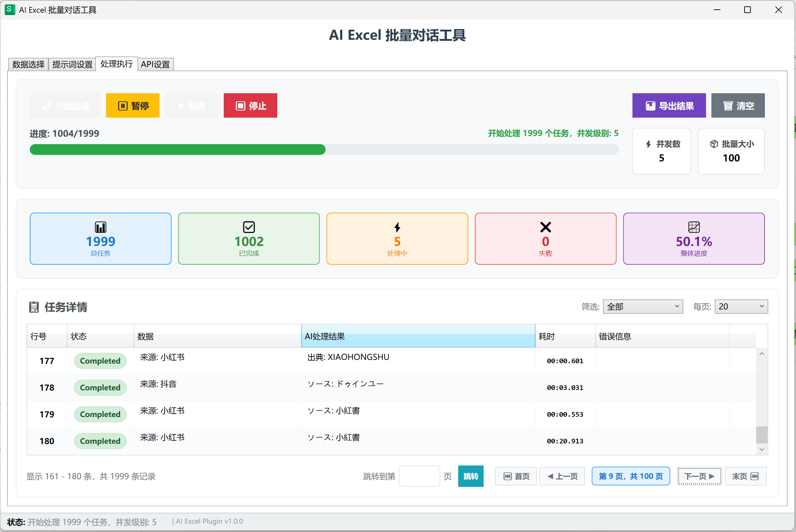This screenshot has height=532, width=796.
Task: Click the duration 00:20.913
Action: [565, 441]
